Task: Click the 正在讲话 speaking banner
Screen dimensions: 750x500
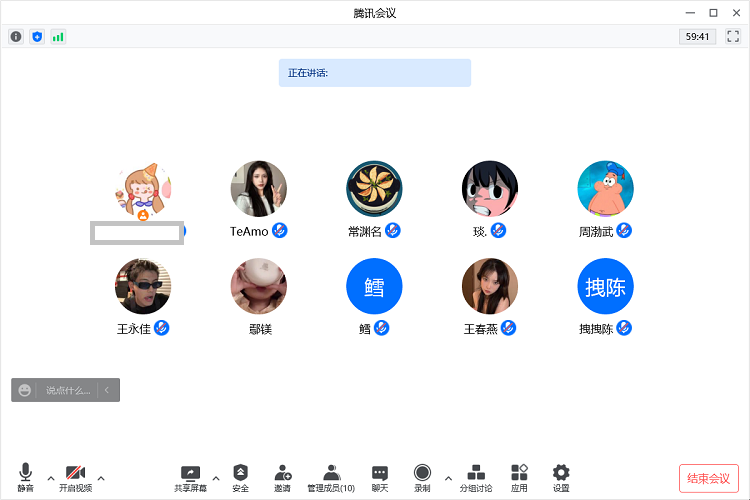Action: coord(375,73)
